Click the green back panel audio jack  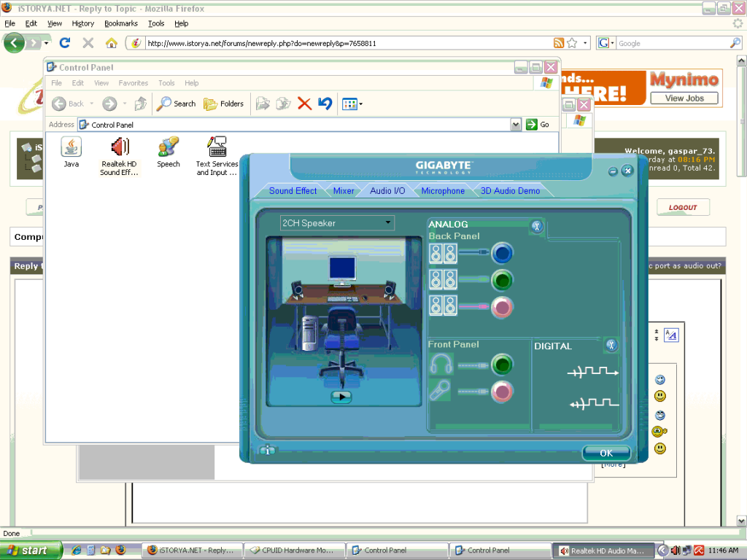[x=502, y=280]
